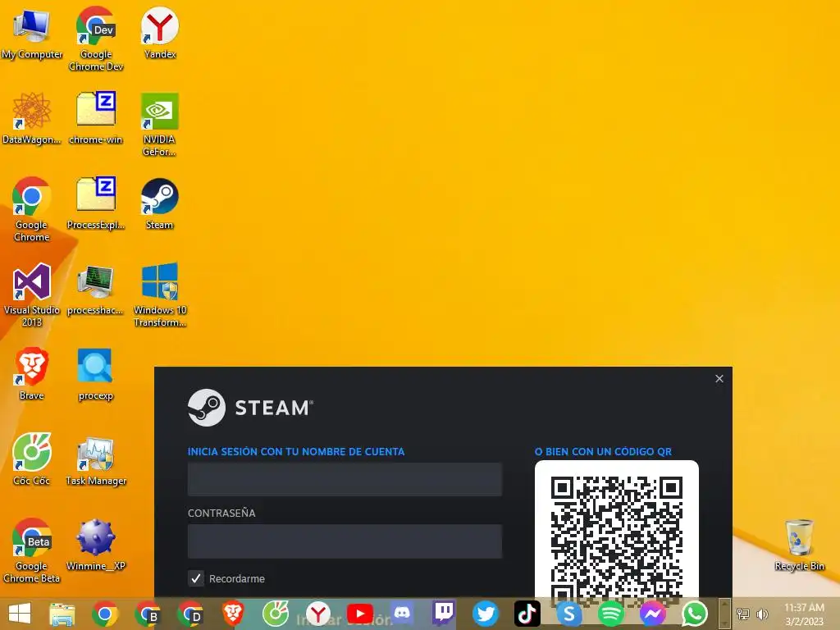Image resolution: width=840 pixels, height=630 pixels.
Task: Select the processhacker desktop icon
Action: pyautogui.click(x=95, y=290)
